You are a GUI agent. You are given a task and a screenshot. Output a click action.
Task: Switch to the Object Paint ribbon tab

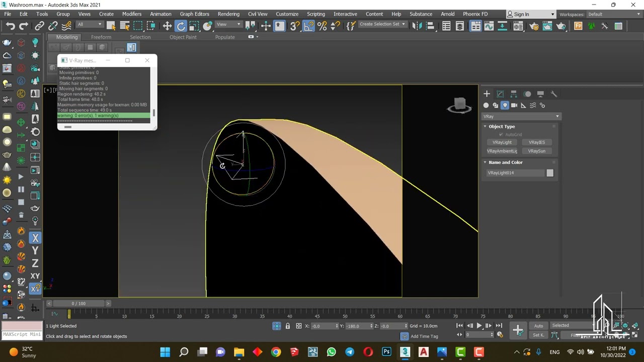pyautogui.click(x=183, y=37)
